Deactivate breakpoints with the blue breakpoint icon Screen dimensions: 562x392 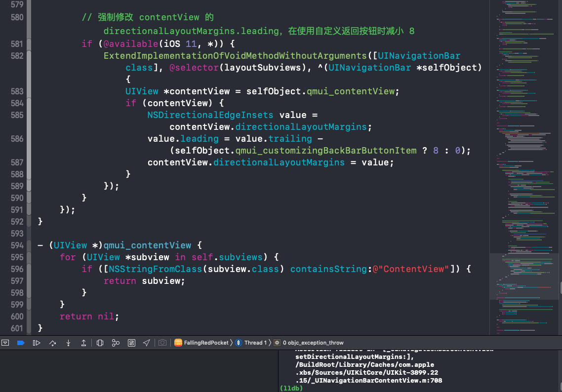(x=21, y=343)
